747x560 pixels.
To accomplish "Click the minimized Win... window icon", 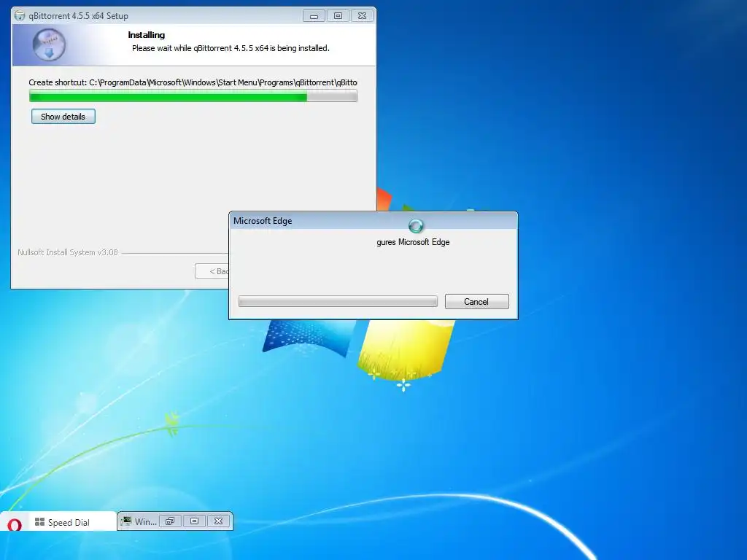I will (x=126, y=521).
